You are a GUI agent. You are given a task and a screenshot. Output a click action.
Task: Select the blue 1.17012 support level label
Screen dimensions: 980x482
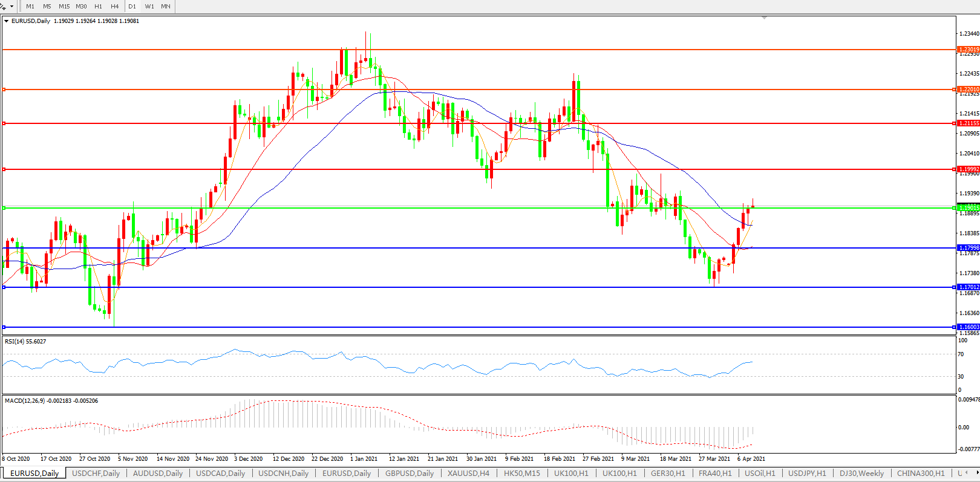click(969, 287)
